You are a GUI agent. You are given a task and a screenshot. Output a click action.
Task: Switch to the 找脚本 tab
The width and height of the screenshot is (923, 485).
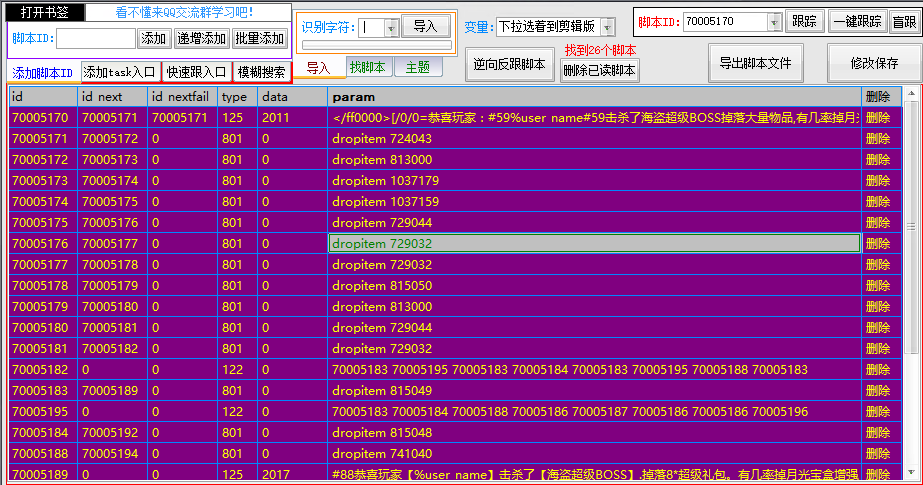[367, 68]
